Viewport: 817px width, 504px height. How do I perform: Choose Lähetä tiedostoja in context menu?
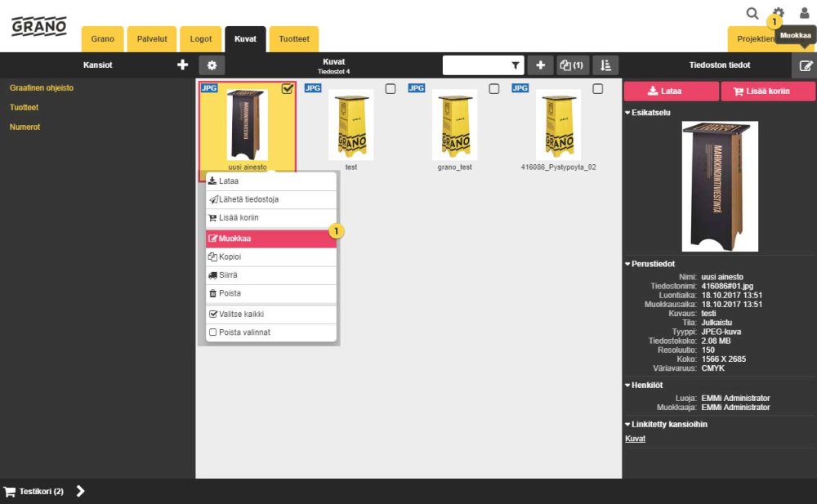point(271,199)
